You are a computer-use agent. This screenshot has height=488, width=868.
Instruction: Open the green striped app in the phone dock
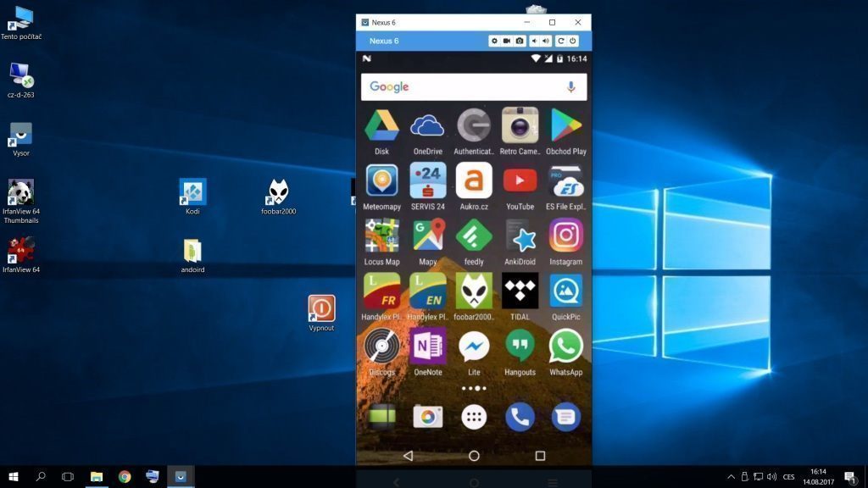(382, 417)
